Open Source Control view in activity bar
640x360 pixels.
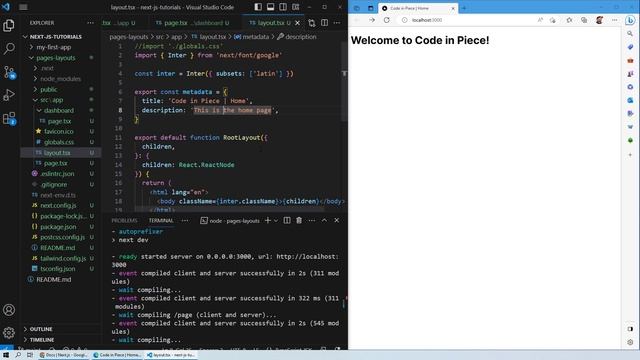pos(9,72)
